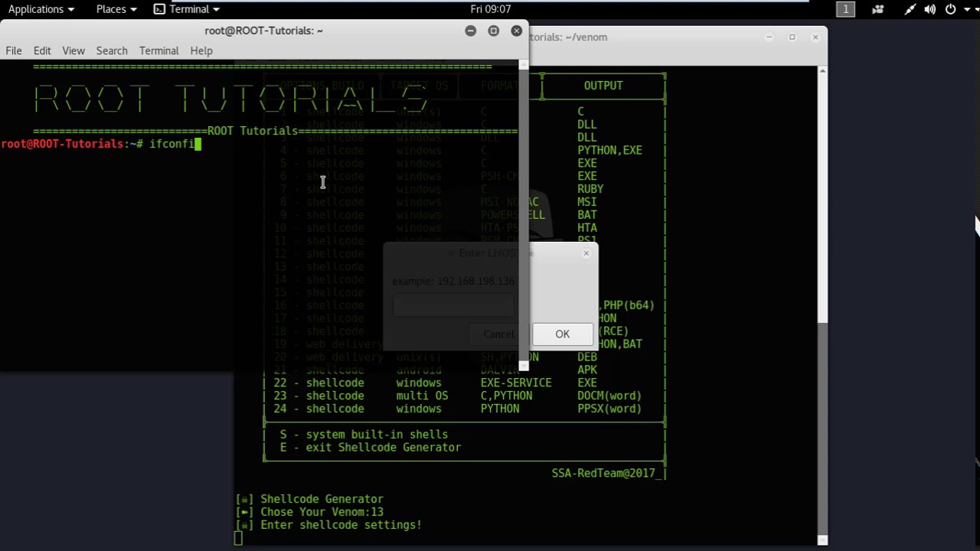Click the 'DOCM(word)' output entry

pyautogui.click(x=609, y=396)
